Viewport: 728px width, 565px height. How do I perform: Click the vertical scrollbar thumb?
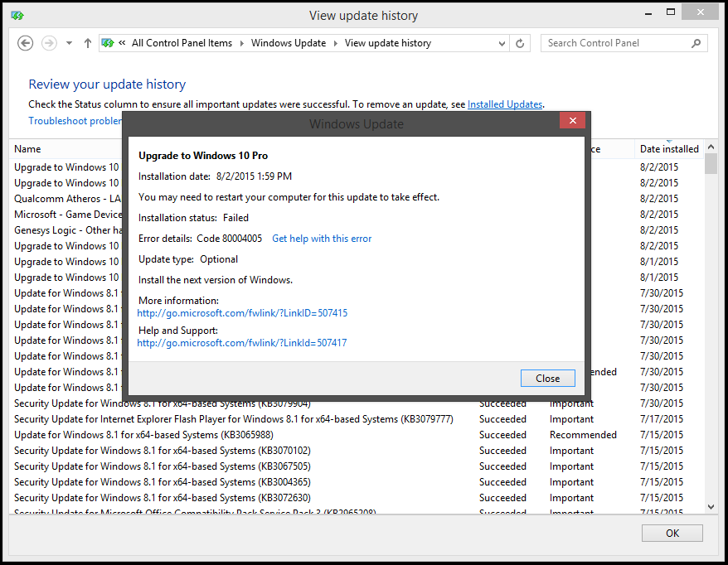coord(711,163)
